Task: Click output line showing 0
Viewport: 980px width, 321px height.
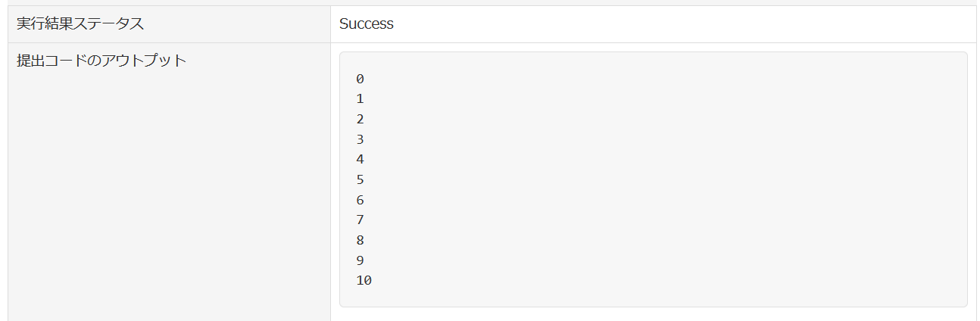Action: (x=360, y=79)
